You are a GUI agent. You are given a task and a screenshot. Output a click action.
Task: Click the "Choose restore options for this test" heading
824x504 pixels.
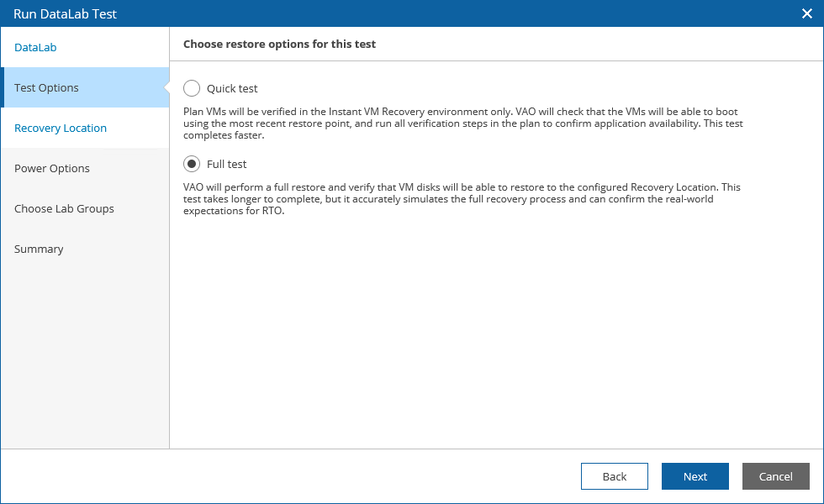(x=279, y=45)
